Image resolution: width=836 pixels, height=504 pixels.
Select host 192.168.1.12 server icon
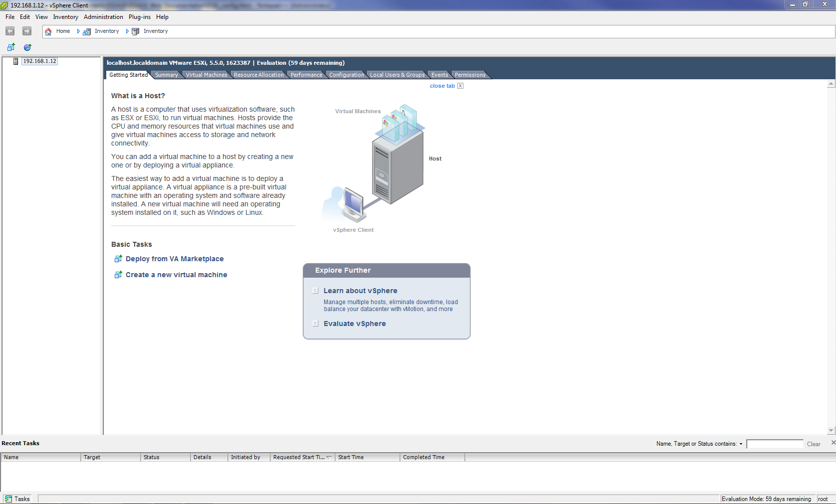coord(16,61)
